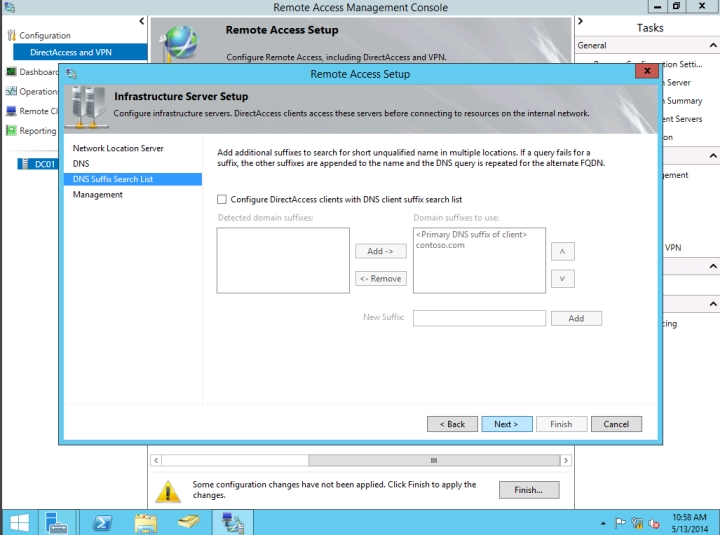Show hidden tray icons arrow
This screenshot has width=720, height=535.
603,523
